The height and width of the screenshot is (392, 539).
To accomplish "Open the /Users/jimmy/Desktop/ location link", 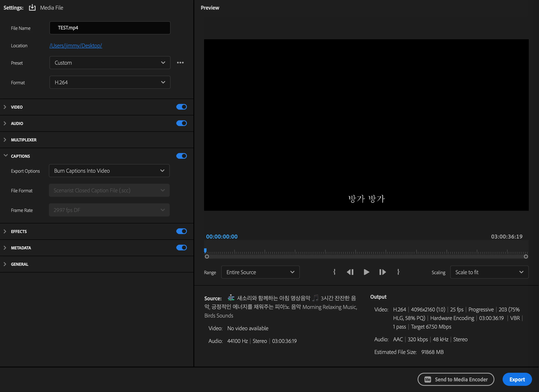I will 76,45.
